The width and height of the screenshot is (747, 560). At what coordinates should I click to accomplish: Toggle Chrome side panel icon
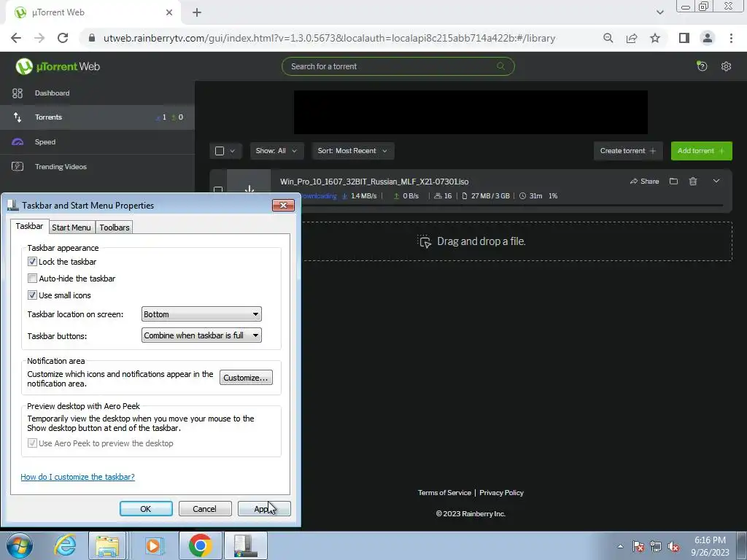coord(684,38)
